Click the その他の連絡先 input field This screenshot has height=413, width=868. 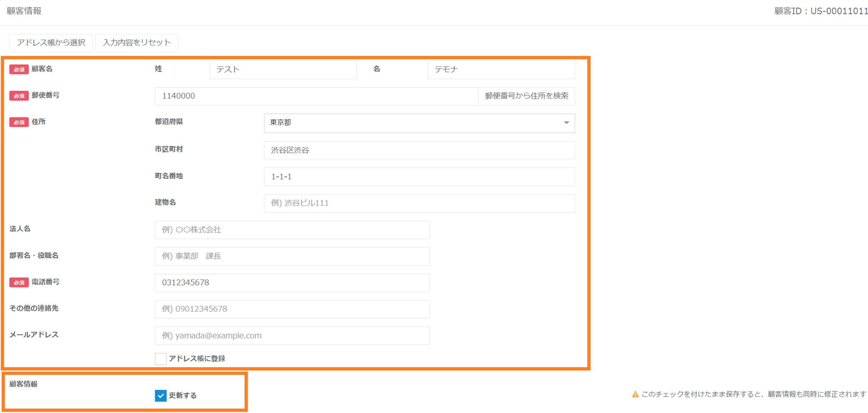pos(292,309)
